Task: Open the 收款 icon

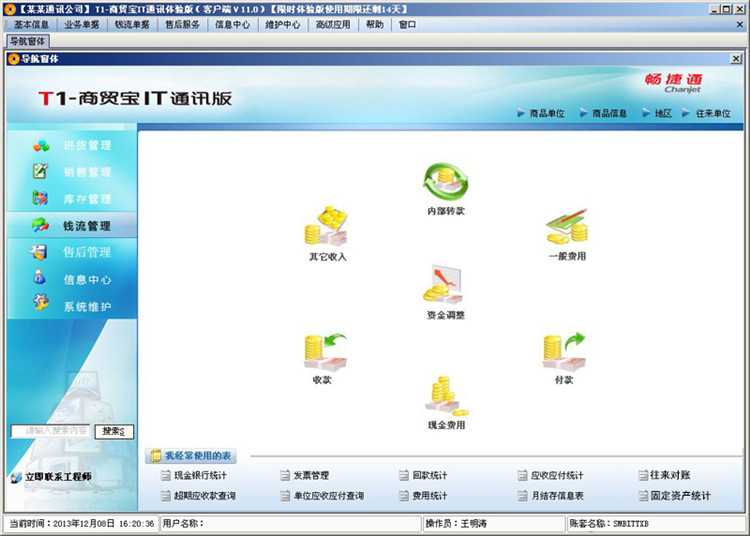Action: [x=325, y=352]
